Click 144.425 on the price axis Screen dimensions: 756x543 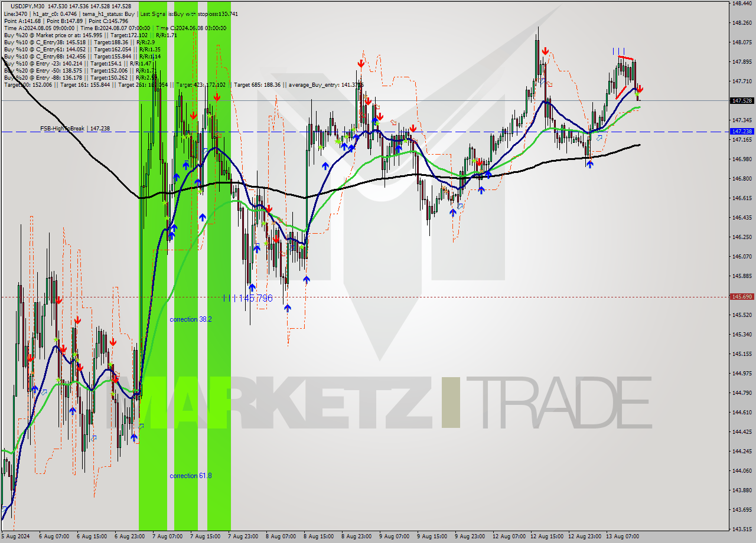[742, 432]
